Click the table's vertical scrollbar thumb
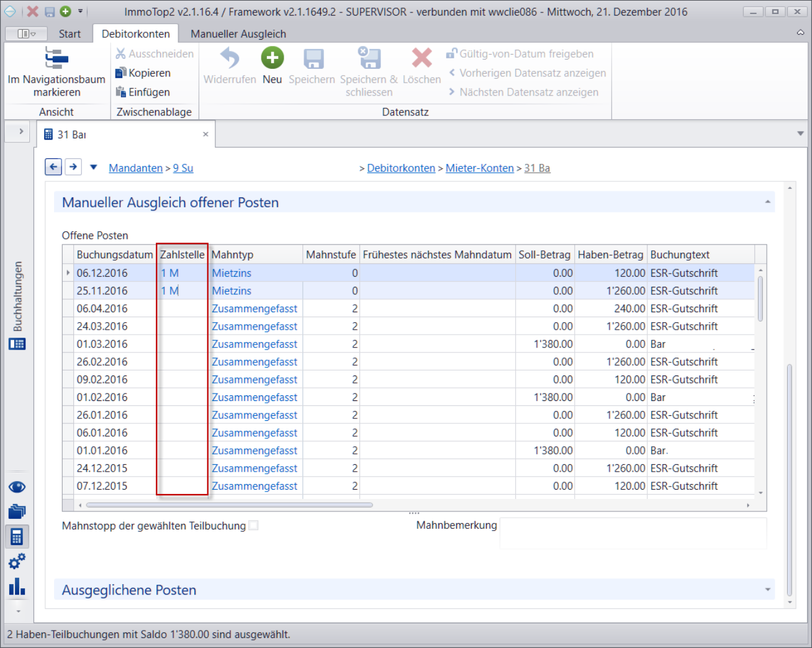812x648 pixels. click(760, 299)
